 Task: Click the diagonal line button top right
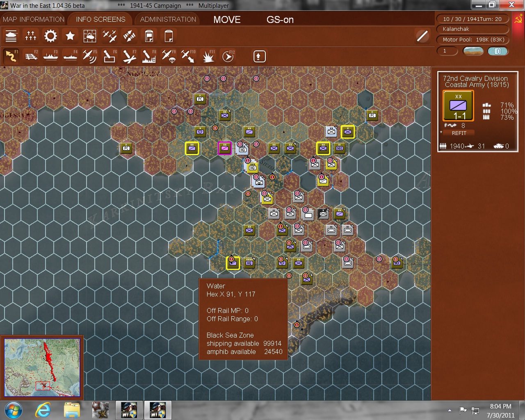(422, 36)
